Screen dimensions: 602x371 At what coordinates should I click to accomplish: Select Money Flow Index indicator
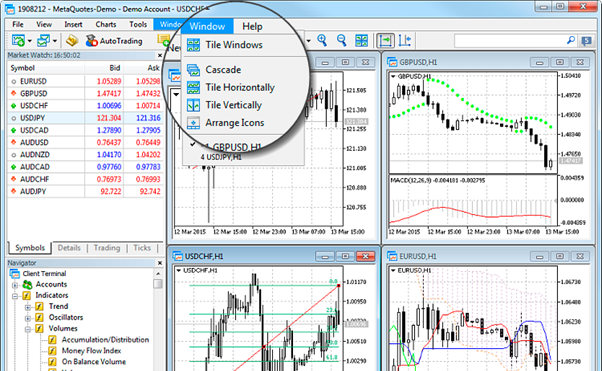tap(91, 351)
